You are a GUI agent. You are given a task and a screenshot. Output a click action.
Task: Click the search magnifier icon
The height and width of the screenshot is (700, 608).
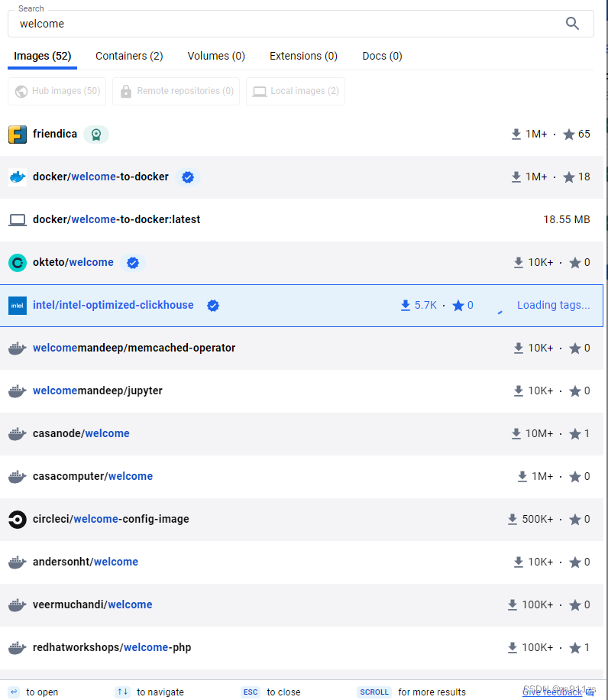572,23
